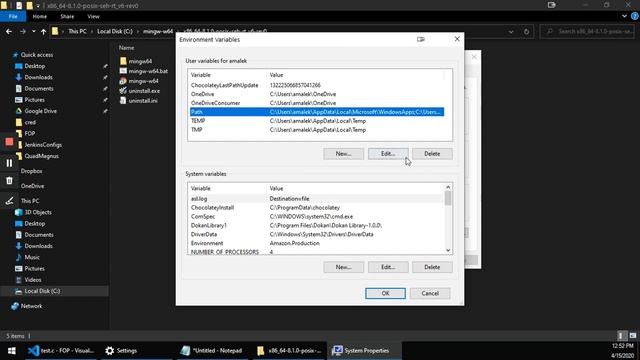This screenshot has width=640, height=360.
Task: Select uninstall.exe file icon
Action: (x=123, y=91)
